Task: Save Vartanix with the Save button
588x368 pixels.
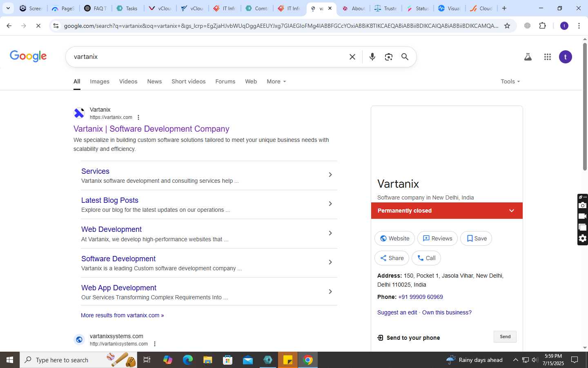Action: point(476,238)
